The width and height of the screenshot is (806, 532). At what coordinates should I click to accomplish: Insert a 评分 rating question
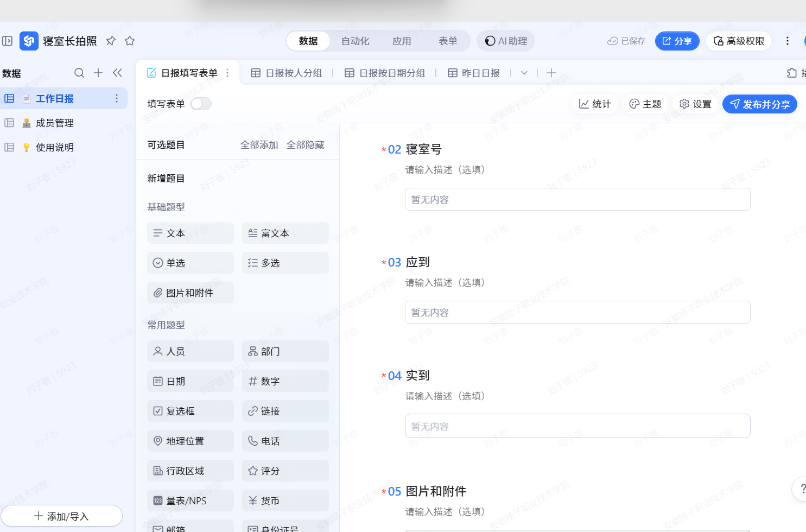[285, 470]
